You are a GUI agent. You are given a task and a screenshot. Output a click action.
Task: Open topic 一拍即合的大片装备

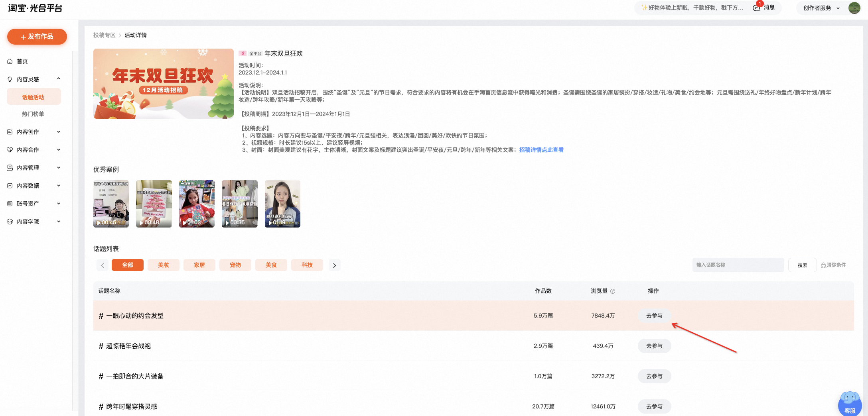(131, 376)
